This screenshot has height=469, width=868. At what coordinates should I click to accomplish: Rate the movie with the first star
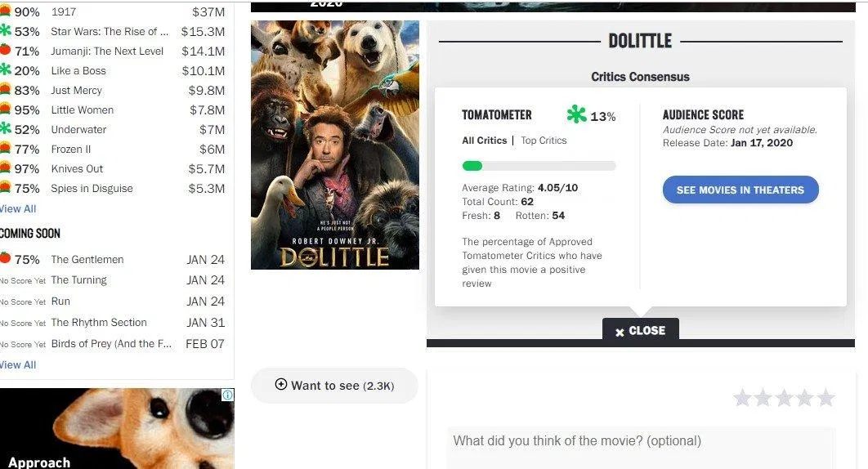[742, 398]
